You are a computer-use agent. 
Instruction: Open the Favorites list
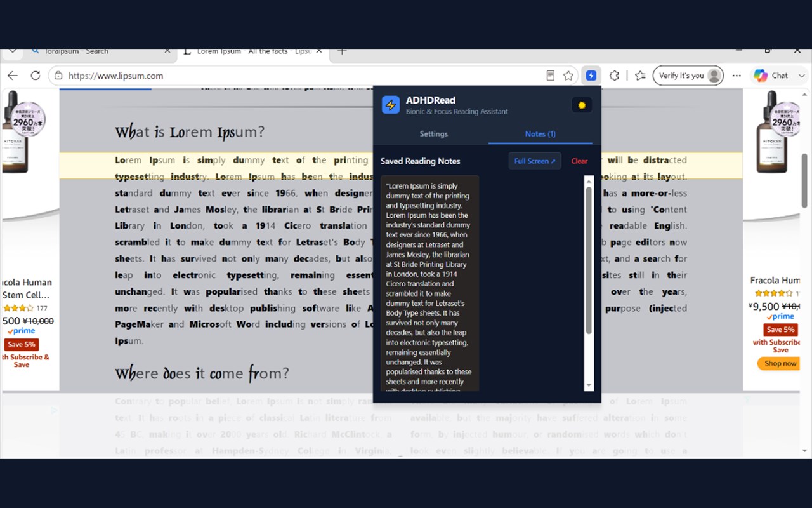640,76
